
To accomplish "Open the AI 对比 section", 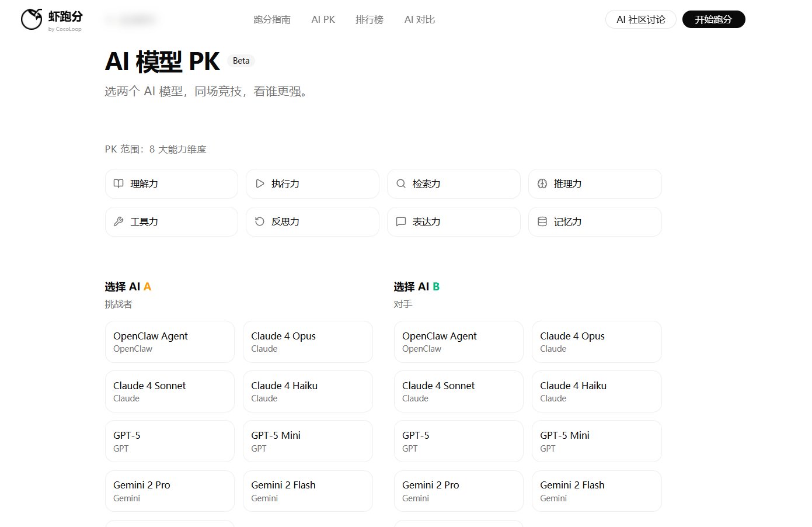I will pyautogui.click(x=419, y=19).
